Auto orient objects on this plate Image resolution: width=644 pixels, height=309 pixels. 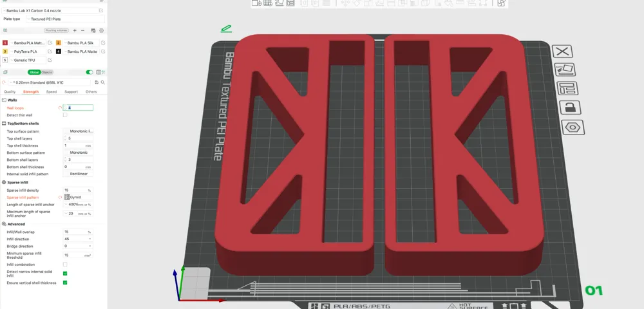coord(564,70)
